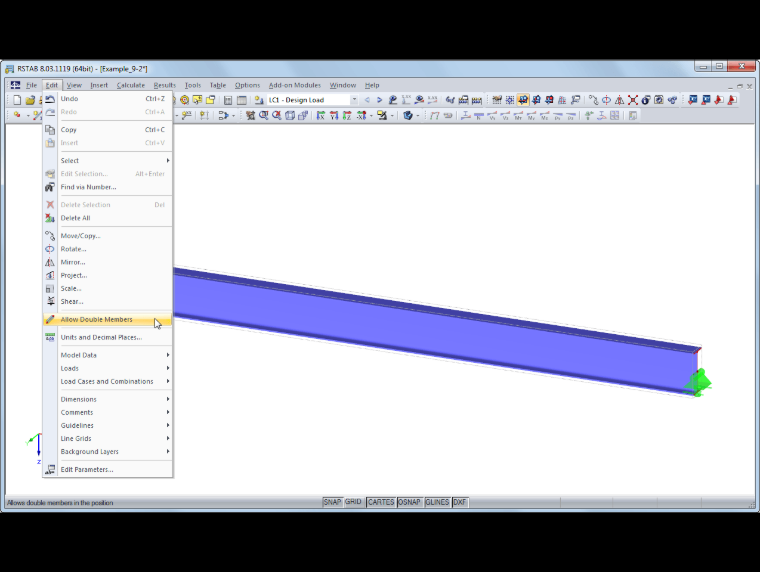Open the Calculate menu

131,85
